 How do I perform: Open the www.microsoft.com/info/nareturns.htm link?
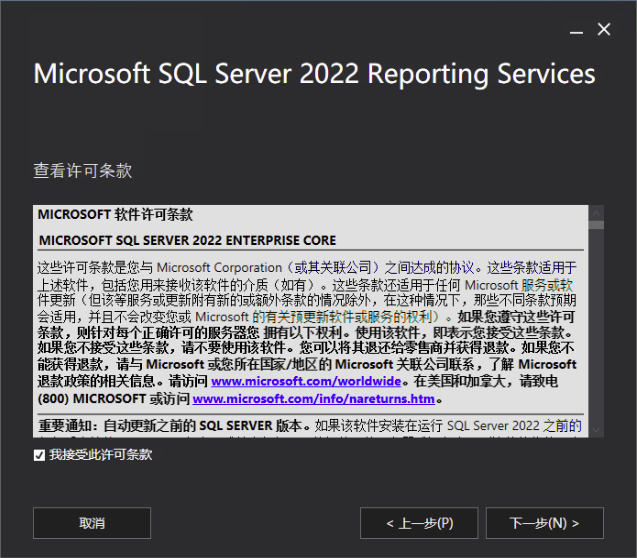(314, 399)
